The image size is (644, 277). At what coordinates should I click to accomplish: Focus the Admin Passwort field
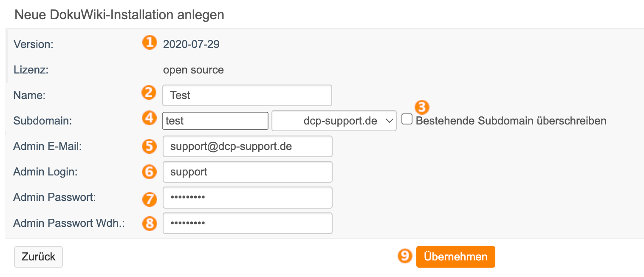point(247,198)
